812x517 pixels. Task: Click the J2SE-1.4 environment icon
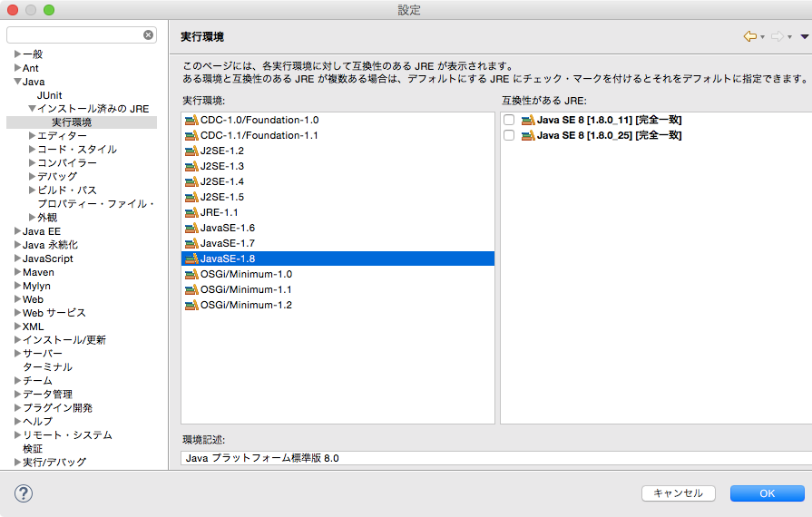point(191,181)
